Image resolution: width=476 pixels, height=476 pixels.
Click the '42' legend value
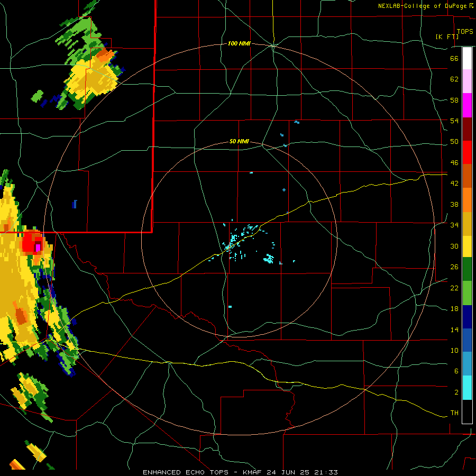pyautogui.click(x=454, y=184)
